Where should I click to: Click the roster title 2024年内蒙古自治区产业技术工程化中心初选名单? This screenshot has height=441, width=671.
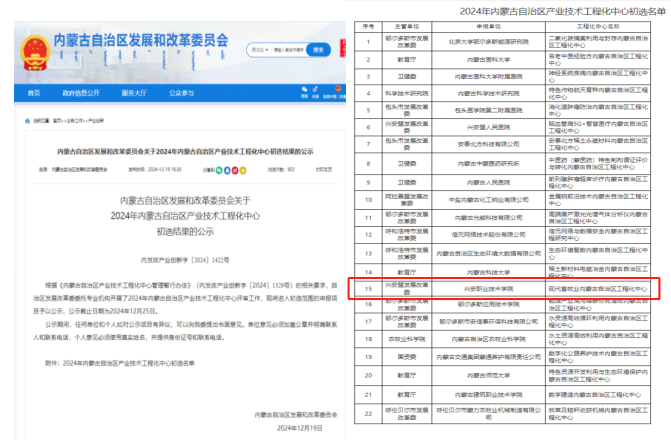[563, 12]
